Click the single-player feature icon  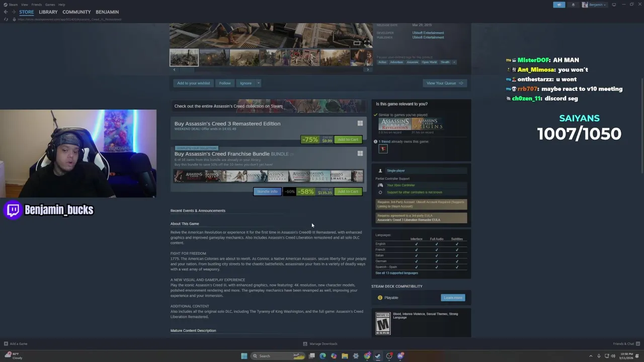[x=380, y=170]
